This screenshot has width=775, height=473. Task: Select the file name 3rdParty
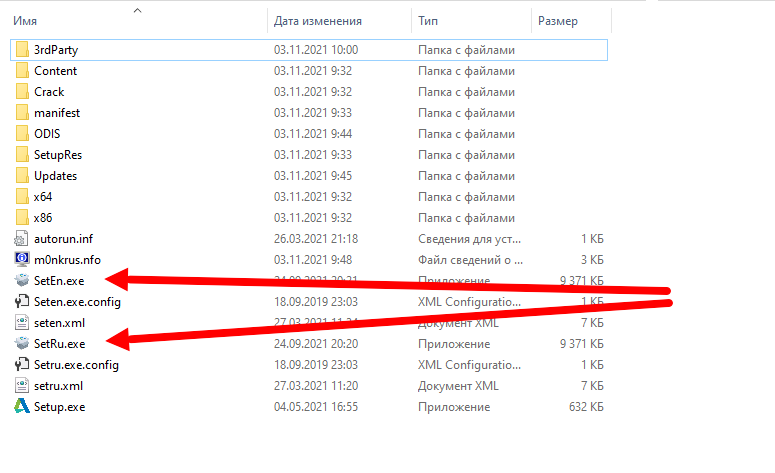click(x=56, y=50)
